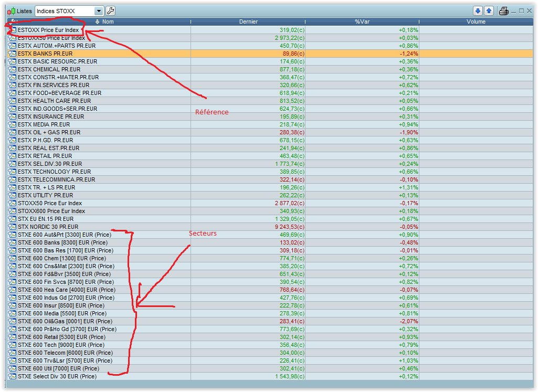Click the chart icon for STOXX600 Price Eur Index
538x392 pixels.
point(13,211)
